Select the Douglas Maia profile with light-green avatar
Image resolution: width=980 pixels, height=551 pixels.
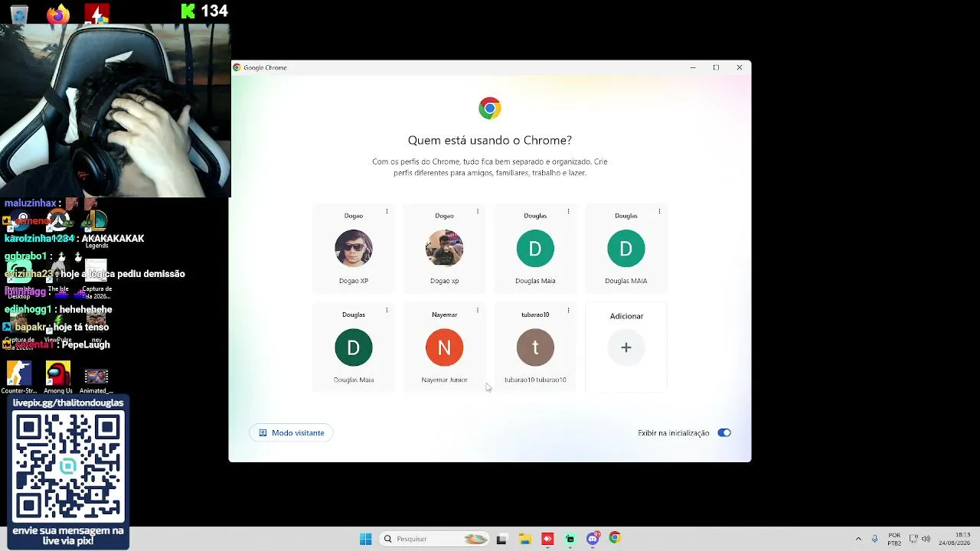(x=535, y=249)
